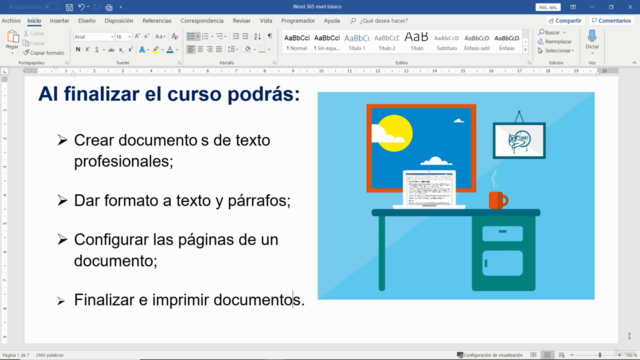Toggle align left
The height and width of the screenshot is (360, 640).
point(191,49)
